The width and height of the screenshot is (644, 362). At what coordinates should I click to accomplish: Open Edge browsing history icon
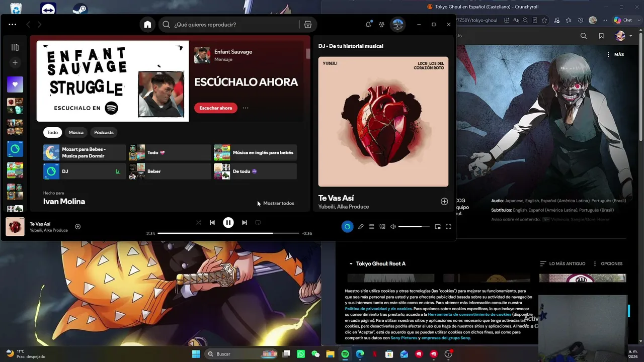pos(581,20)
